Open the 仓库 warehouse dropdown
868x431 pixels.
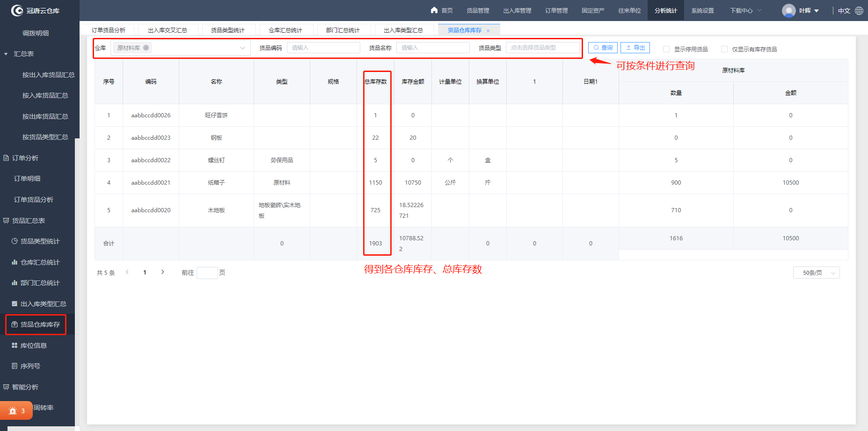181,48
